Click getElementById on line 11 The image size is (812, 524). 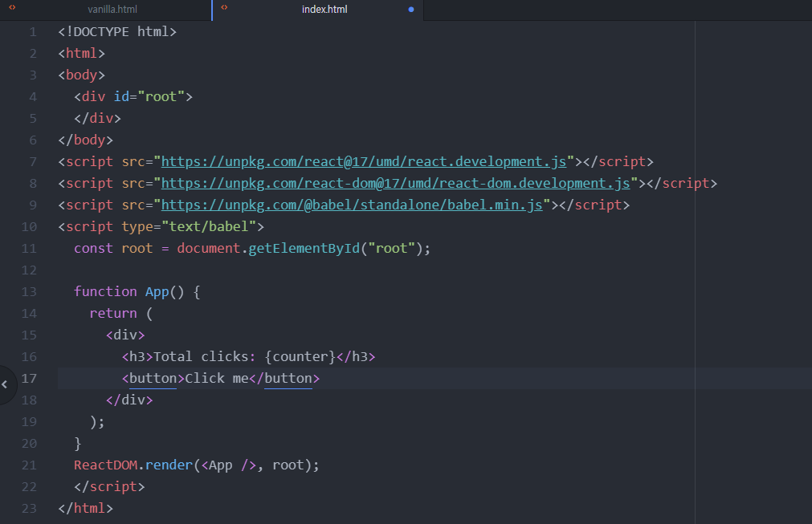coord(304,249)
